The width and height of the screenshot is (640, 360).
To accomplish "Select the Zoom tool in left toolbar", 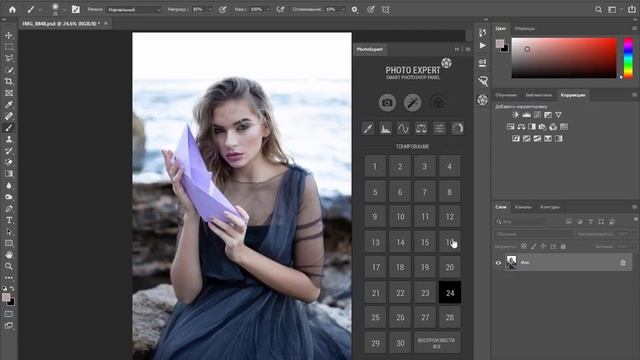I will click(9, 266).
